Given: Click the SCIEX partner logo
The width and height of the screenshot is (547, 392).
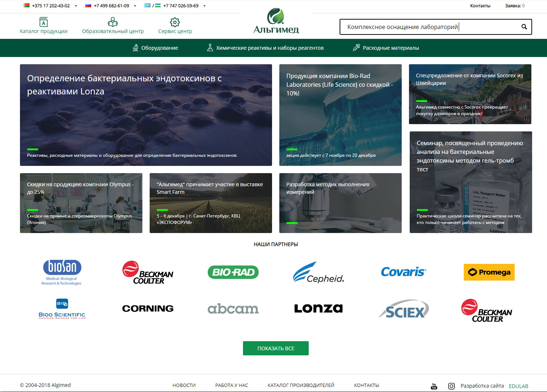Looking at the screenshot, I should tap(404, 309).
